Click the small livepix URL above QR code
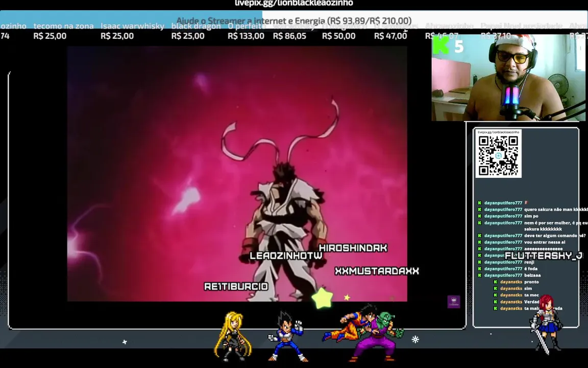The image size is (588, 368). coord(498,132)
